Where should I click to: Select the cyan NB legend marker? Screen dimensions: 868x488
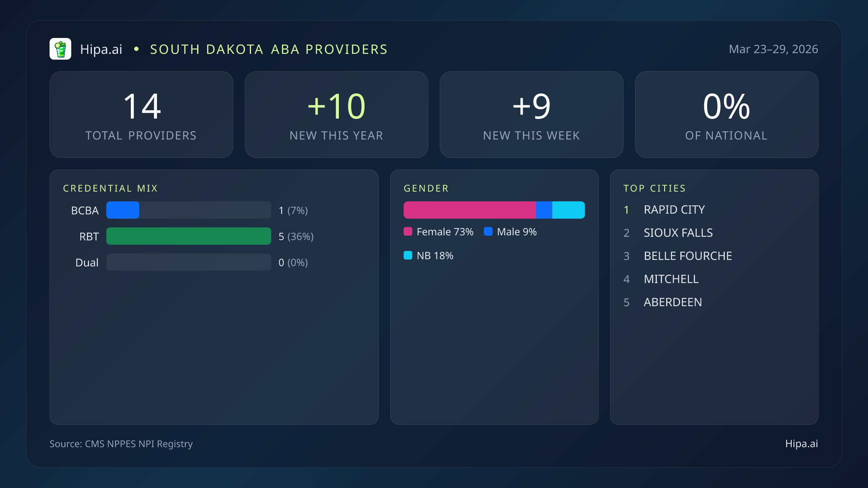pyautogui.click(x=408, y=255)
